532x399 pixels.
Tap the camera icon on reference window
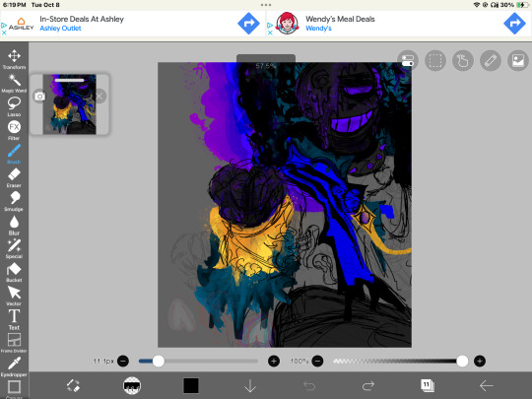(x=39, y=97)
